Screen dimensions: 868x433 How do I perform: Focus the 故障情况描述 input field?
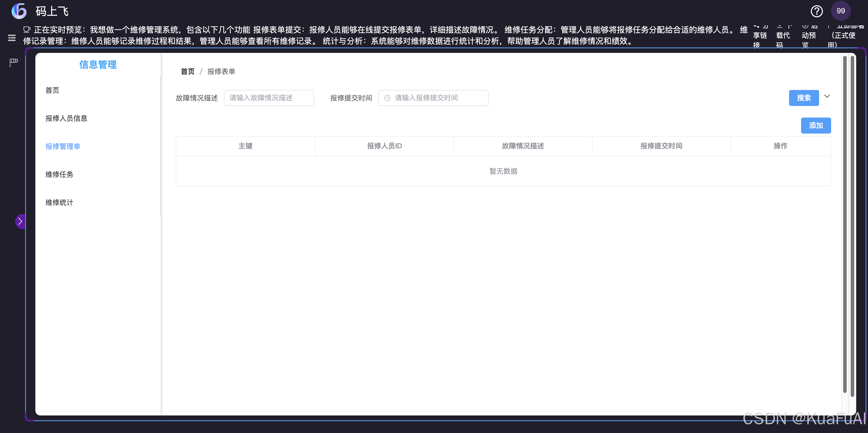click(x=269, y=98)
